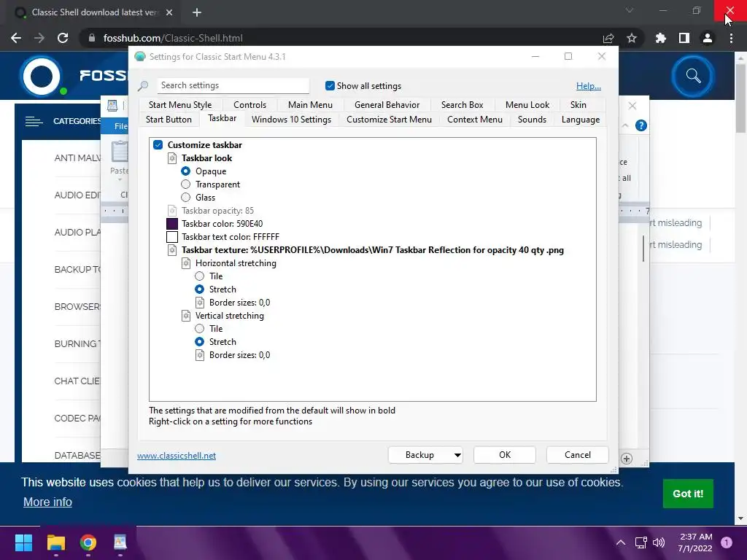
Task: Click the FossHub round search icon
Action: (693, 76)
